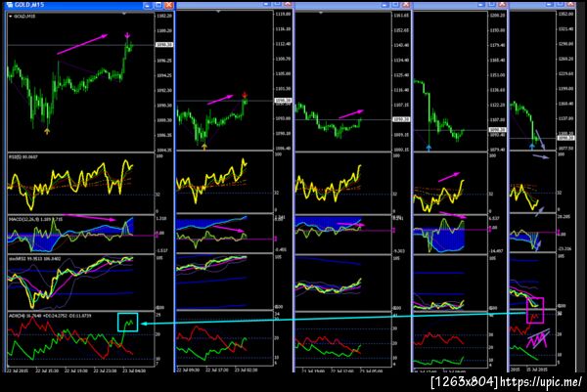Maximize the third chart window

(x=395, y=5)
